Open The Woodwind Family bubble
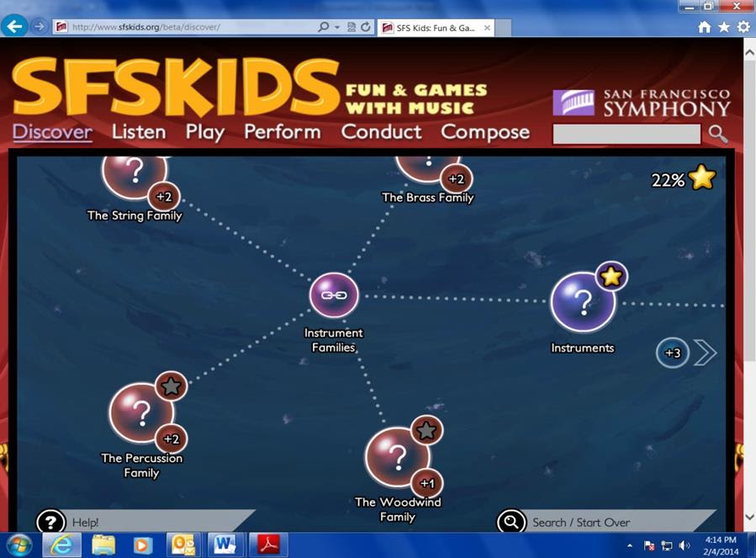Image resolution: width=756 pixels, height=558 pixels. [x=398, y=457]
